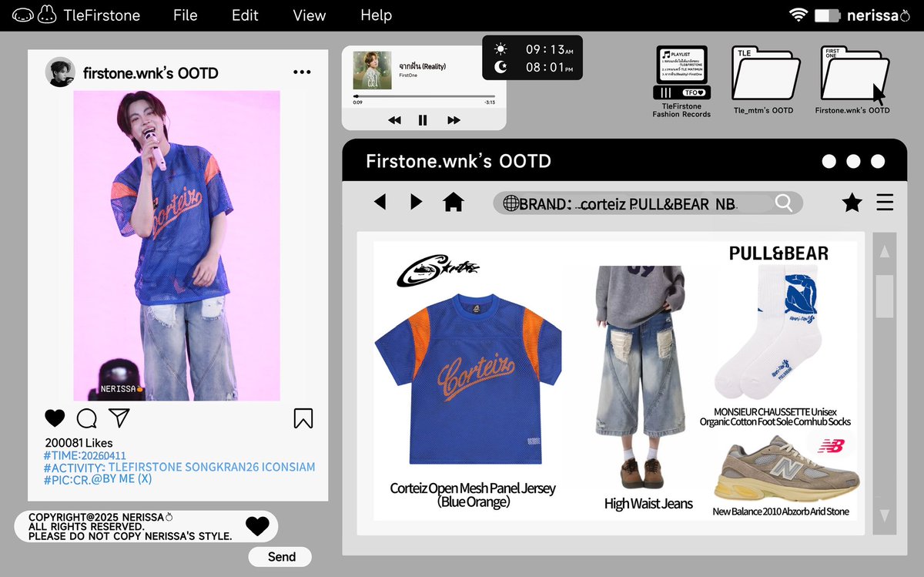
Task: Click the New Balance 2010 Abzorb caption
Action: pyautogui.click(x=781, y=512)
